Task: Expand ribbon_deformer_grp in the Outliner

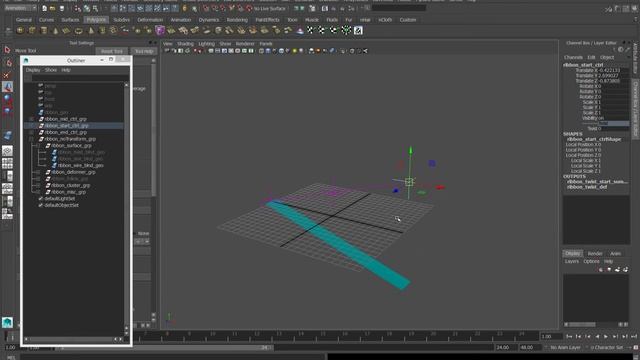Action: [x=38, y=172]
